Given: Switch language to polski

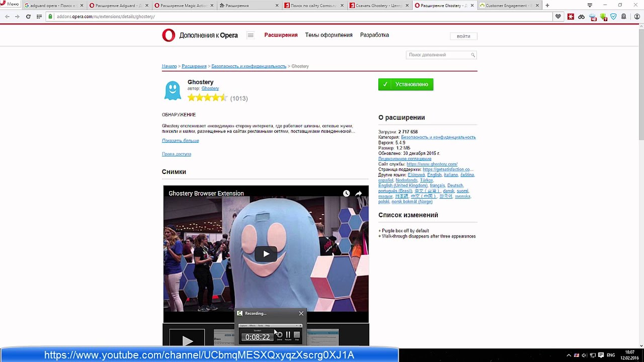Looking at the screenshot, I should 384,202.
